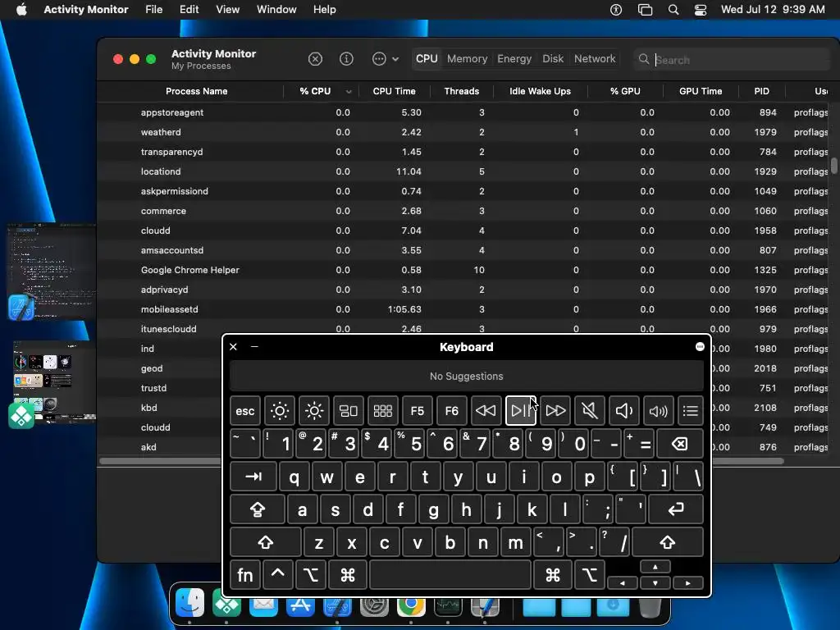Select the mobileassetd process row

click(x=463, y=309)
